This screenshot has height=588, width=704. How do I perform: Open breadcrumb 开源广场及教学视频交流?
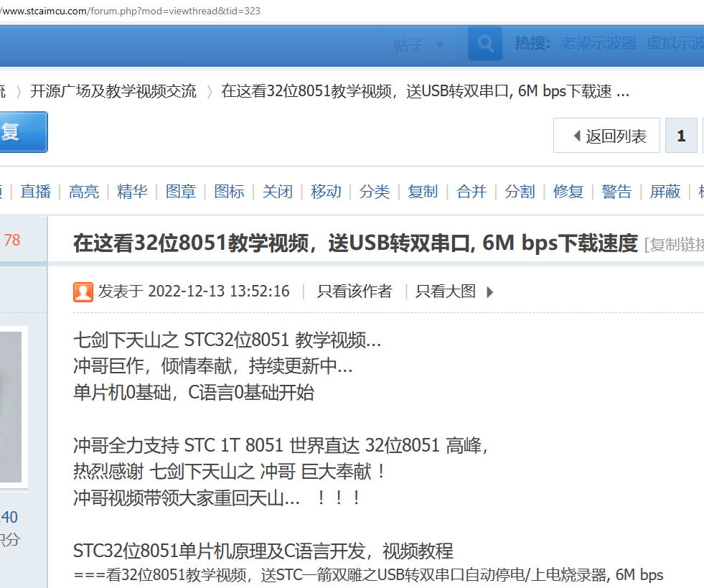coord(113,91)
